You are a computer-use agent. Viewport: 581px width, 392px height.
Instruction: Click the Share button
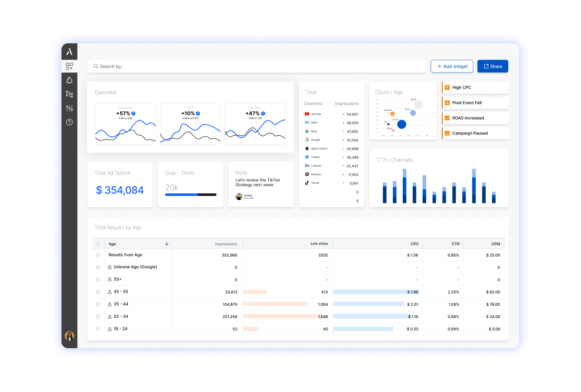[x=493, y=66]
